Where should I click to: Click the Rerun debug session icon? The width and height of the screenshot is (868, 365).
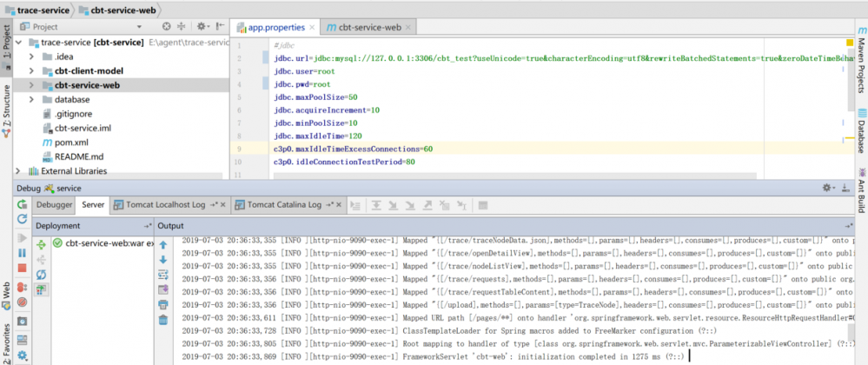point(22,204)
